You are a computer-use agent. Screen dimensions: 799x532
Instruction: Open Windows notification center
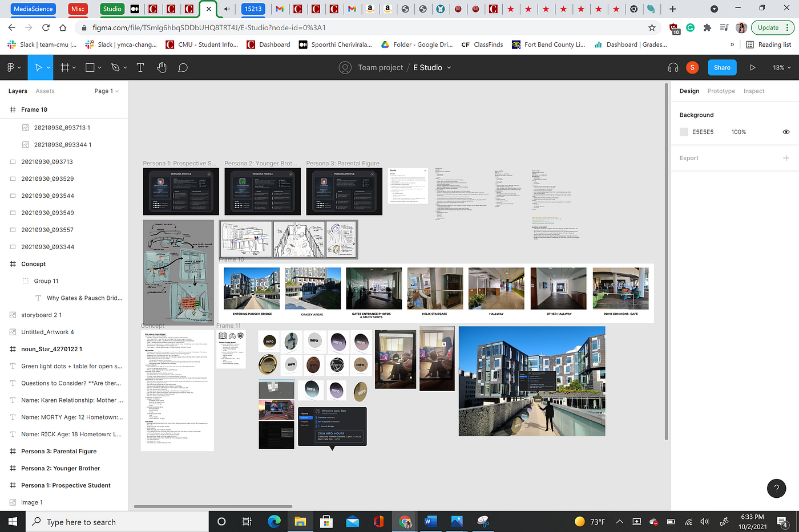(782, 521)
